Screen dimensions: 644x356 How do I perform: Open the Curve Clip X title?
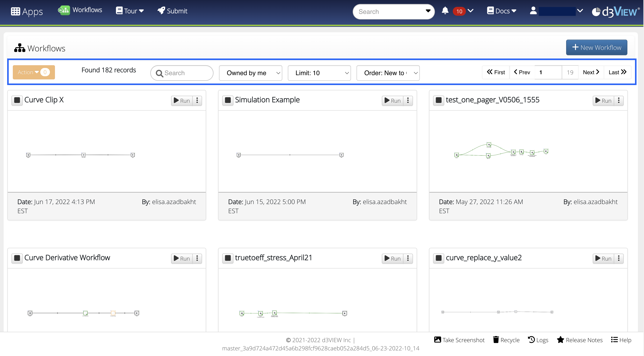pos(44,100)
